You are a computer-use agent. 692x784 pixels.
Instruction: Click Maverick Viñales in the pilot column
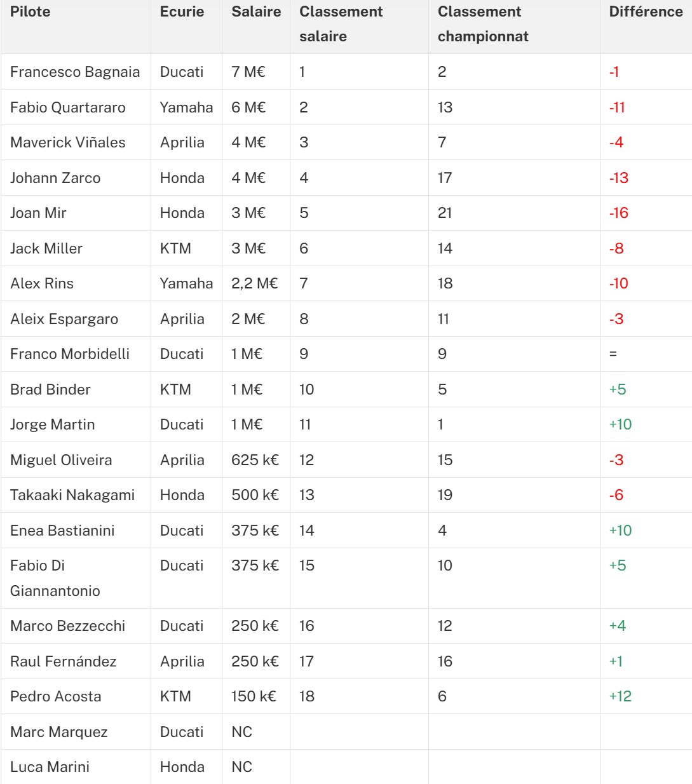tap(68, 142)
